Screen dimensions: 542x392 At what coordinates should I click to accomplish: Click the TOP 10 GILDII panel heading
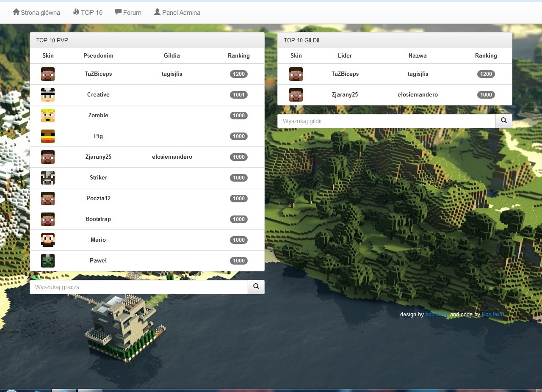[395, 40]
